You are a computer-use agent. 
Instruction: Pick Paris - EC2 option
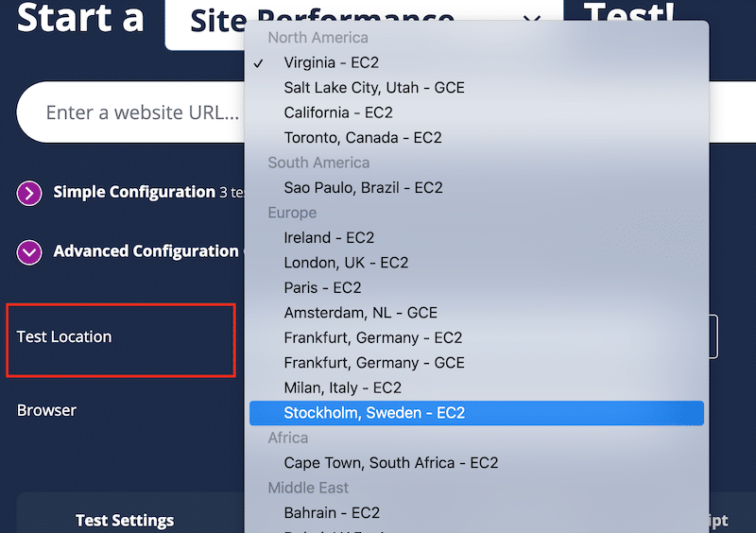click(x=476, y=288)
